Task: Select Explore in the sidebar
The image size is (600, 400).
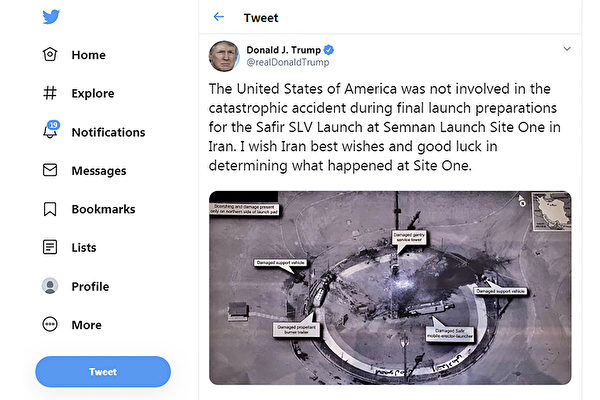Action: [92, 93]
